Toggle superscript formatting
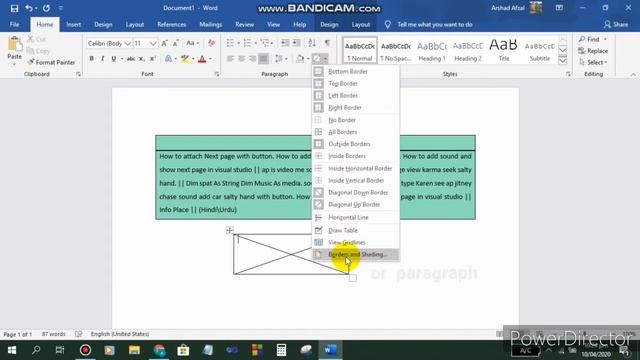640x360 pixels. (153, 59)
